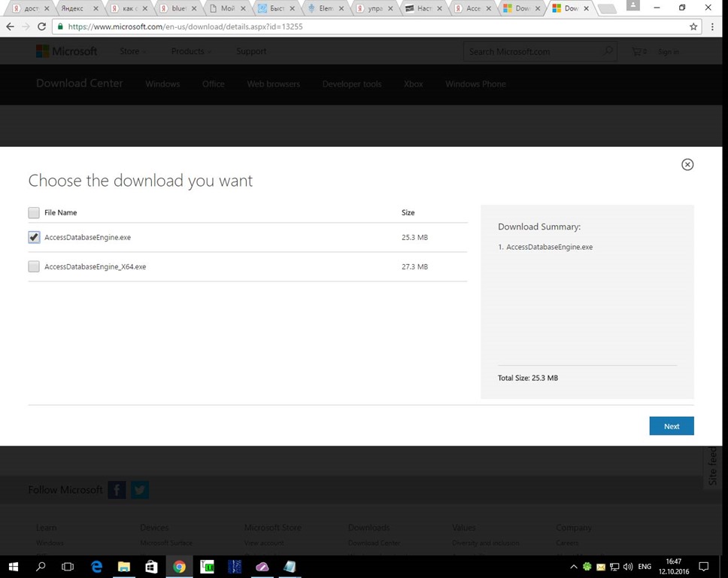
Task: Click the AccessDatabaseEngine.exe file name text
Action: [x=88, y=237]
